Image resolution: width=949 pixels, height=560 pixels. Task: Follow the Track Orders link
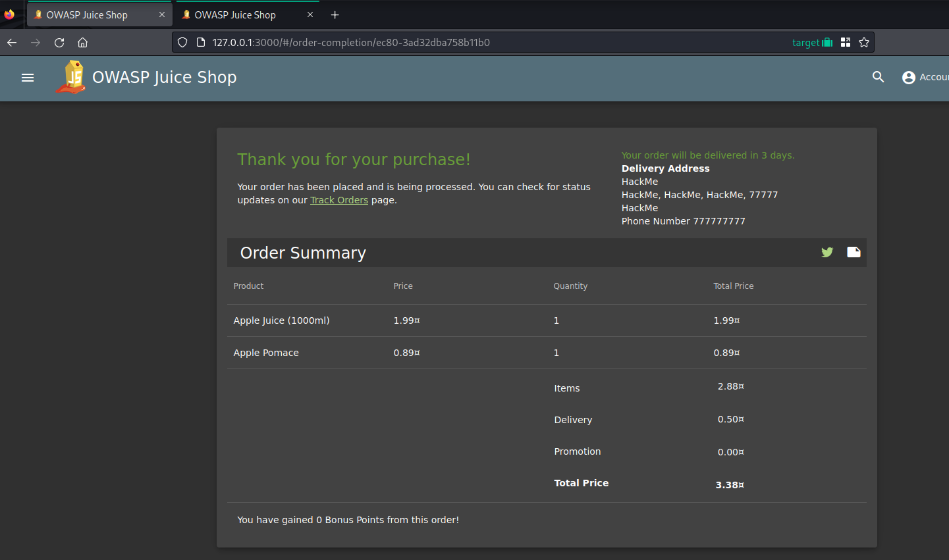(339, 200)
